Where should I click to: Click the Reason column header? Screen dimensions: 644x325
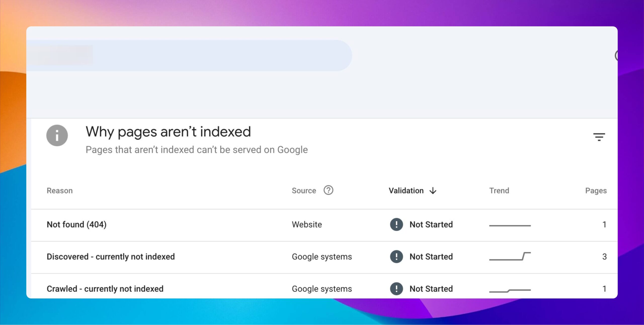(59, 191)
